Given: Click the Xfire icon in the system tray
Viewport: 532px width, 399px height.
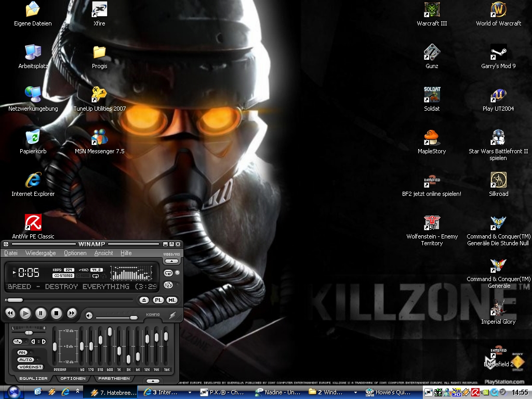Looking at the screenshot, I should (x=429, y=393).
